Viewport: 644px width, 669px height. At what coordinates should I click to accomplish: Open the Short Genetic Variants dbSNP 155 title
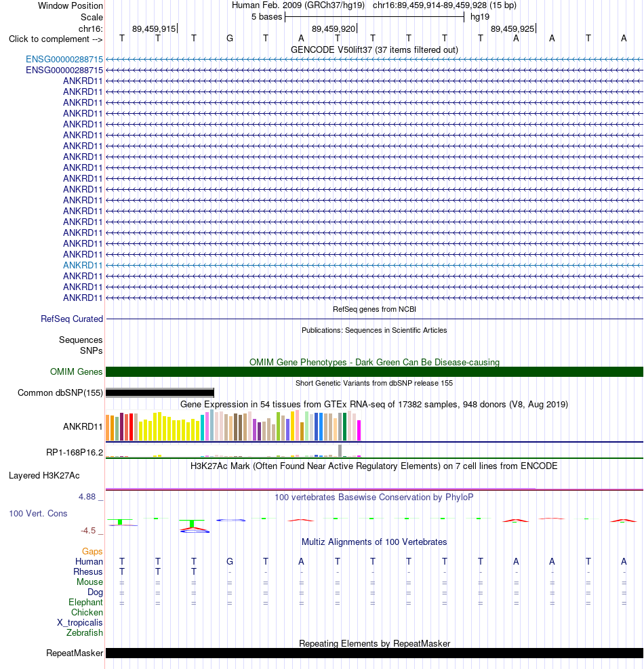tap(374, 383)
